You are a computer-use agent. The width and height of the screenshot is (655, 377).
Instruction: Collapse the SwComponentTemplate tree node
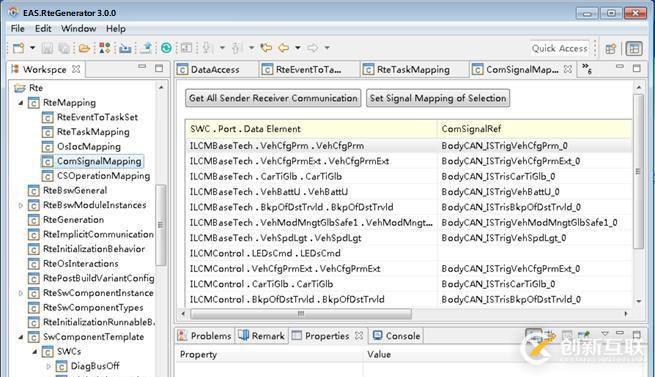pos(20,337)
